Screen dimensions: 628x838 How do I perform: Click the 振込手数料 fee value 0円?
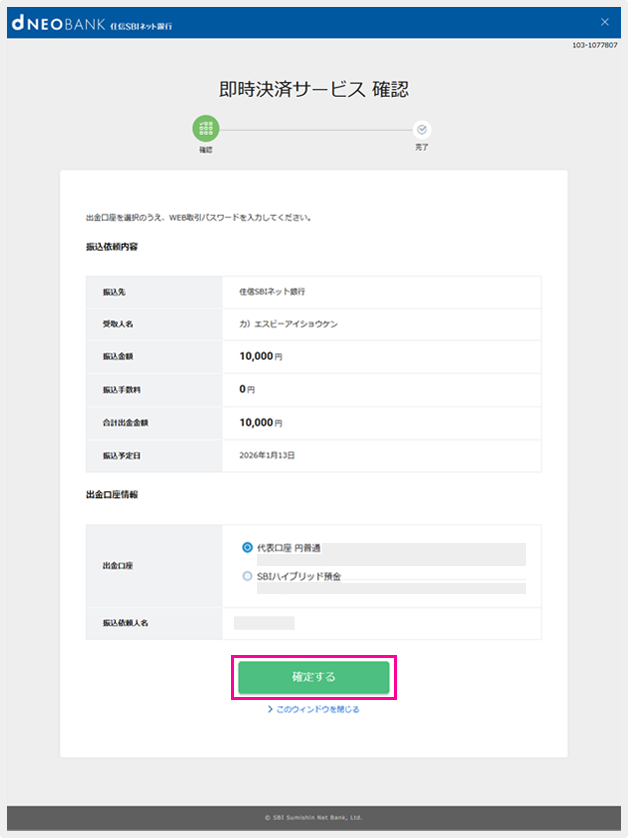[x=246, y=389]
